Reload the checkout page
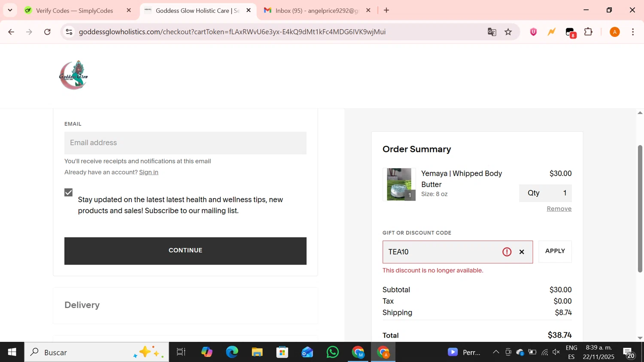Viewport: 644px width, 362px height. 47,32
